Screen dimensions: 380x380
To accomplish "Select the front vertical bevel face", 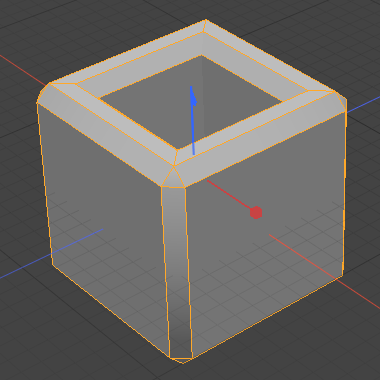I will pyautogui.click(x=177, y=272).
